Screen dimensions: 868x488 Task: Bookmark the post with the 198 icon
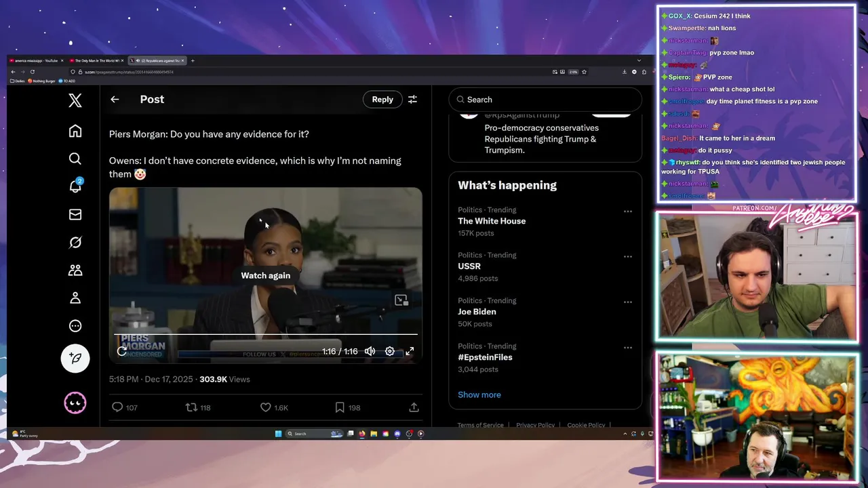pos(347,407)
